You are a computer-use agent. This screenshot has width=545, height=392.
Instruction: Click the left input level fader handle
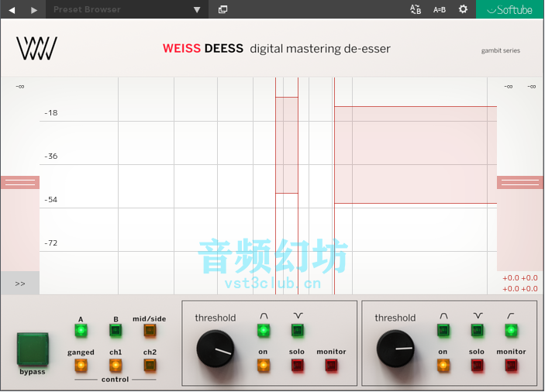tap(20, 183)
